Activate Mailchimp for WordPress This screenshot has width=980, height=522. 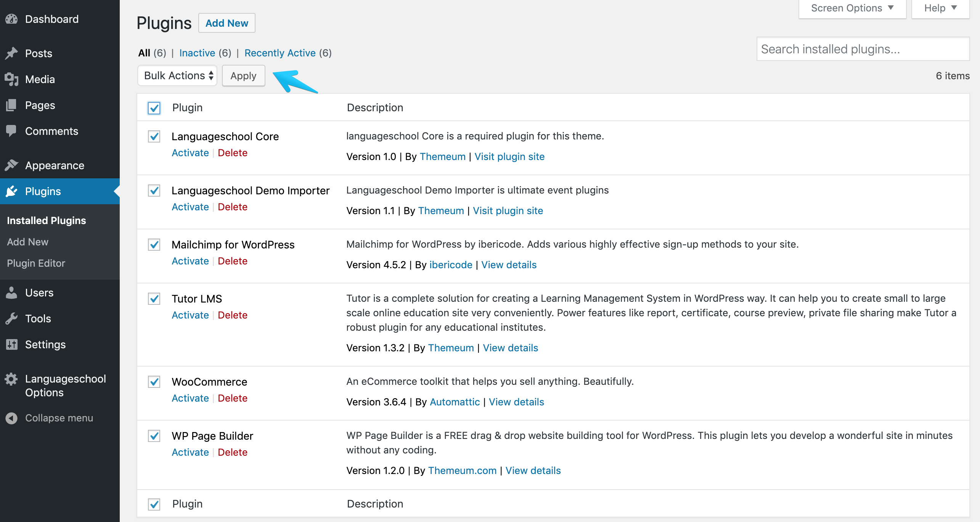pos(190,261)
